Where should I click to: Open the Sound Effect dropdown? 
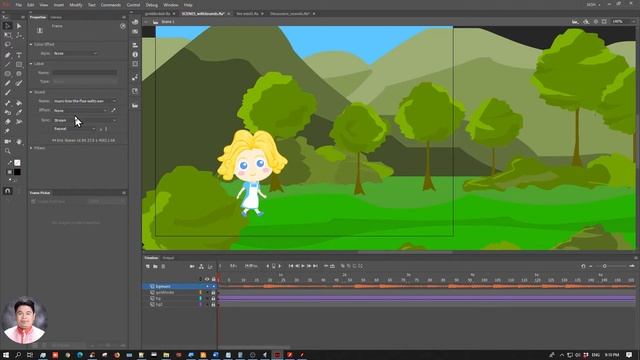(x=80, y=110)
